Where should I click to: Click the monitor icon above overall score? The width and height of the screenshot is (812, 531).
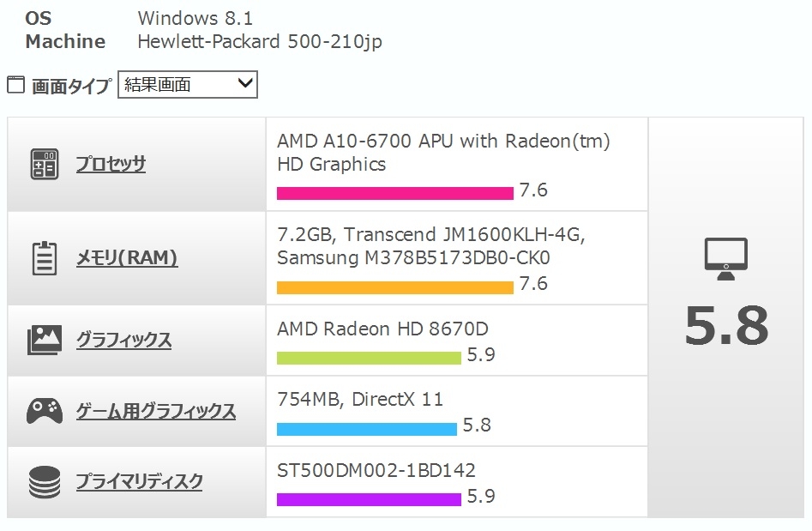725,259
